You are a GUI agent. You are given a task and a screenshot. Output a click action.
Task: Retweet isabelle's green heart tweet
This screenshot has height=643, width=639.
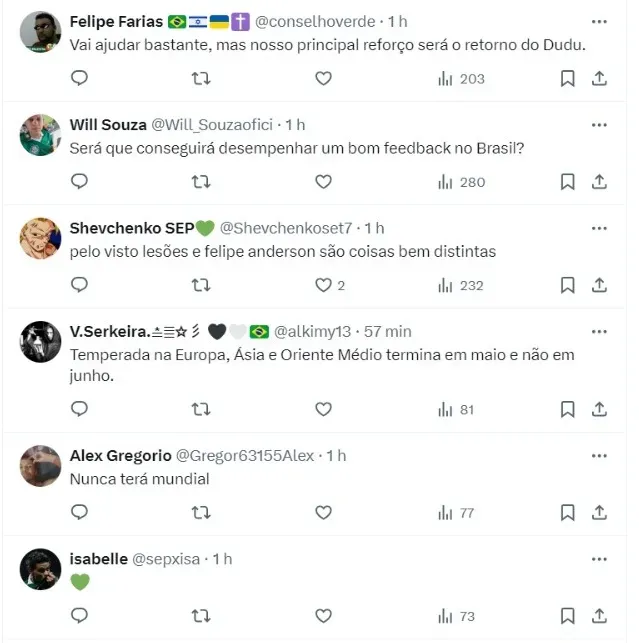pyautogui.click(x=201, y=616)
